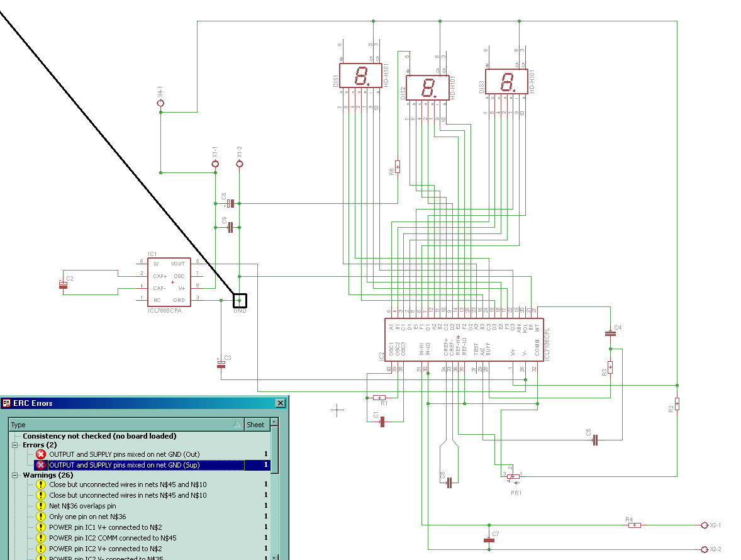741x560 pixels.
Task: Close the ERC Errors dialog
Action: point(281,403)
